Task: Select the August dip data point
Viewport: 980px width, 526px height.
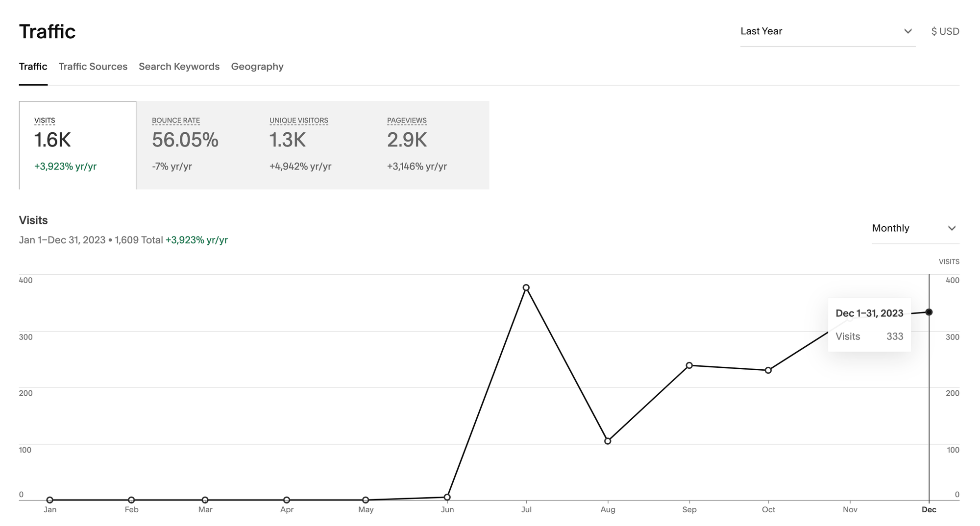Action: click(608, 440)
